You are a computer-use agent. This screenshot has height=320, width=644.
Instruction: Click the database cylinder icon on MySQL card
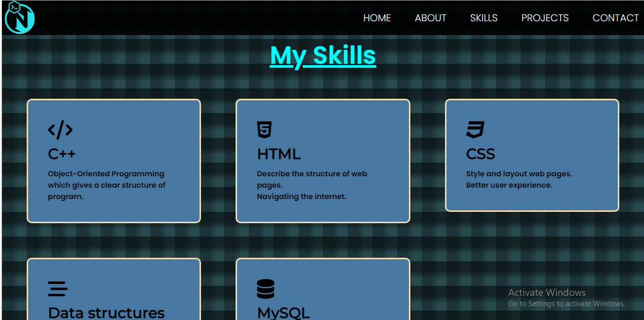(x=265, y=288)
